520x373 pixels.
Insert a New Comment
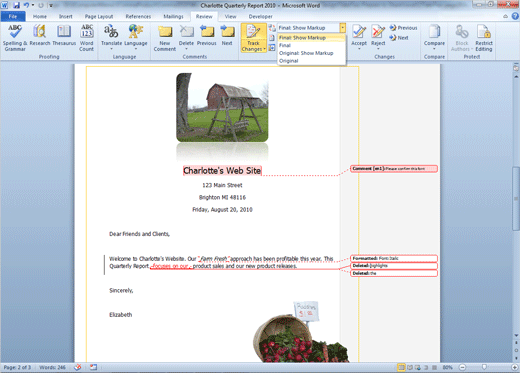coord(165,38)
